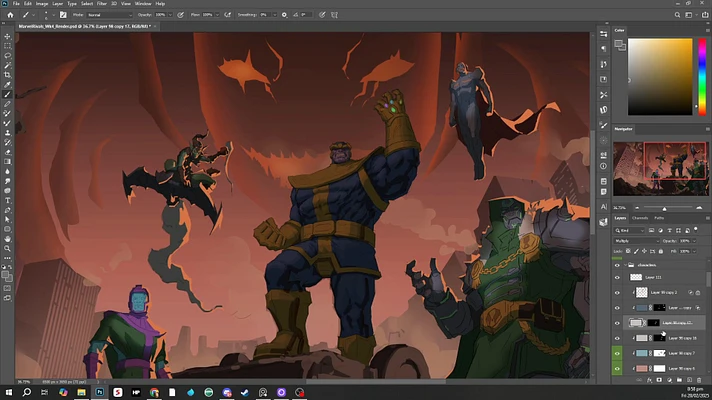The width and height of the screenshot is (712, 400).
Task: Open the Kind filter dropdown
Action: [630, 231]
